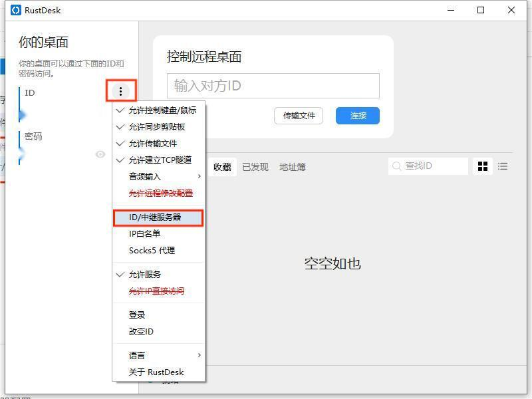Click the RustDesk logo in title bar
The height and width of the screenshot is (399, 532).
point(16,10)
